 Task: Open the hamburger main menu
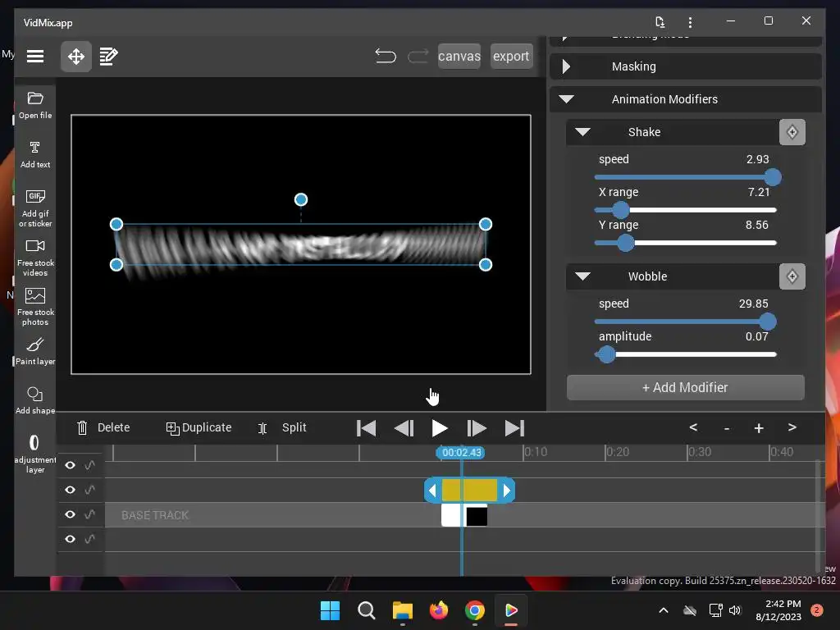(x=35, y=57)
